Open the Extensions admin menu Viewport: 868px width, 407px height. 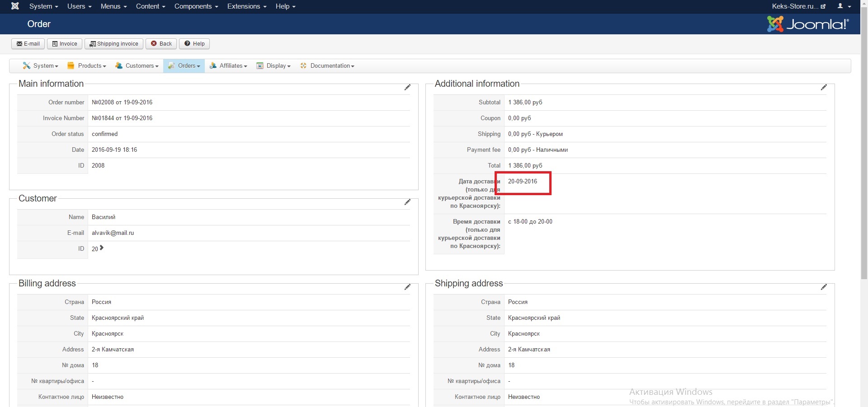pos(247,6)
